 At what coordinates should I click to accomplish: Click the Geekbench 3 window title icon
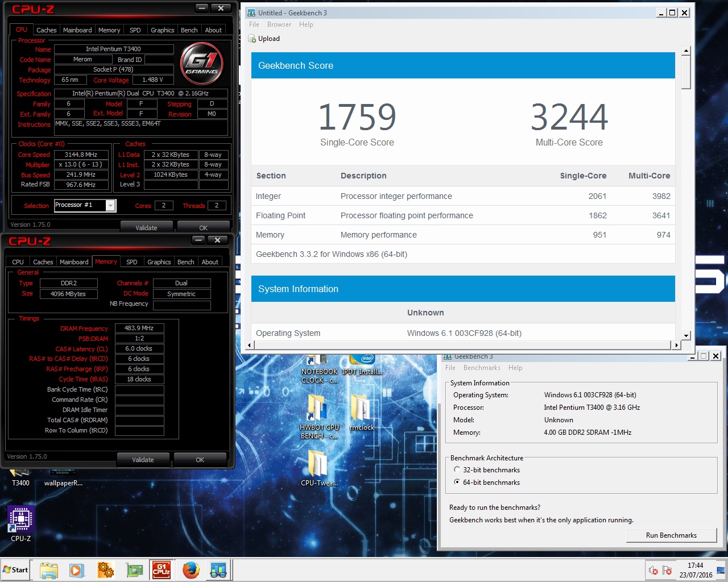tap(251, 13)
